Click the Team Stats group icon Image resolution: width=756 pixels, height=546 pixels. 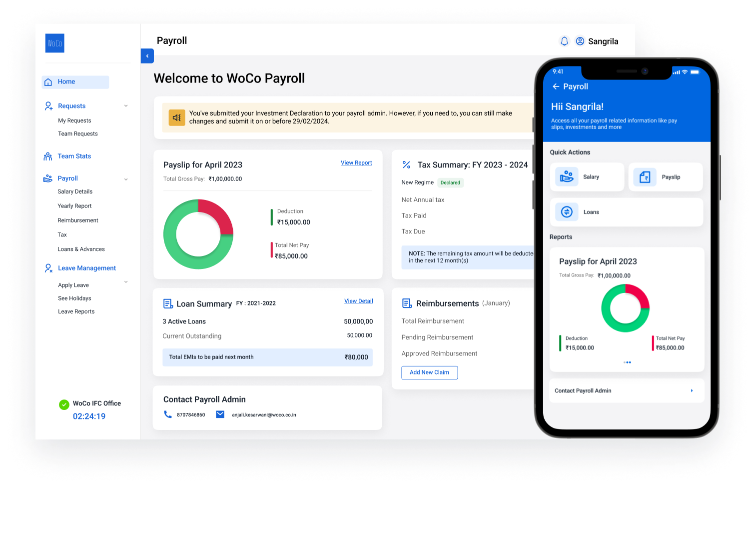click(x=48, y=156)
